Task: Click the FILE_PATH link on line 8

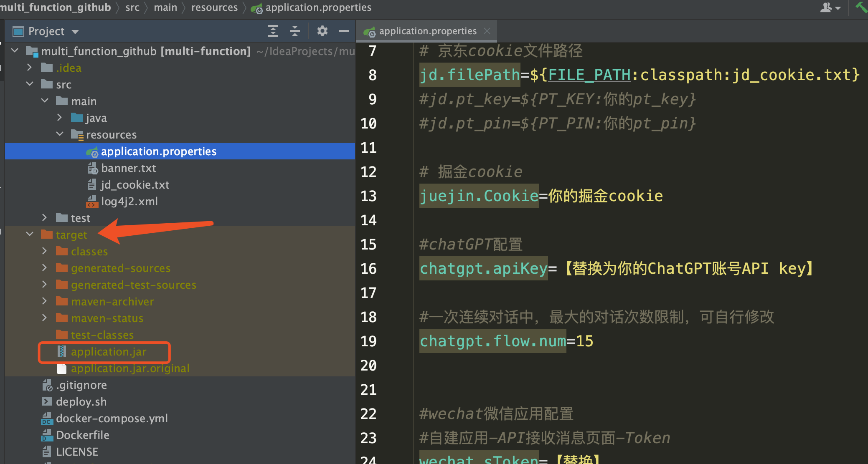Action: click(589, 75)
